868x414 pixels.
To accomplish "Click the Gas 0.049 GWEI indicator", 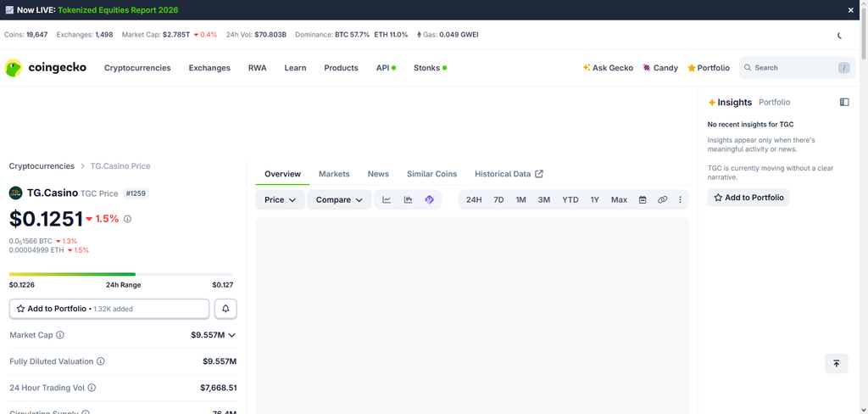I will pos(448,35).
